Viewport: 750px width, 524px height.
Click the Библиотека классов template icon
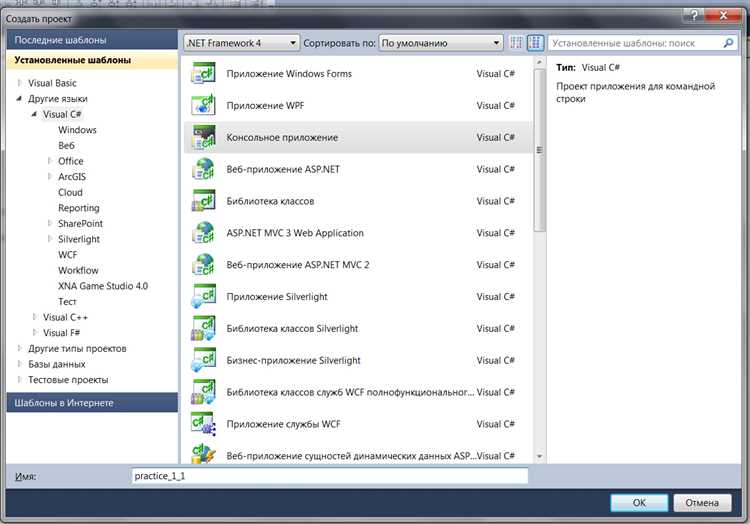click(203, 201)
